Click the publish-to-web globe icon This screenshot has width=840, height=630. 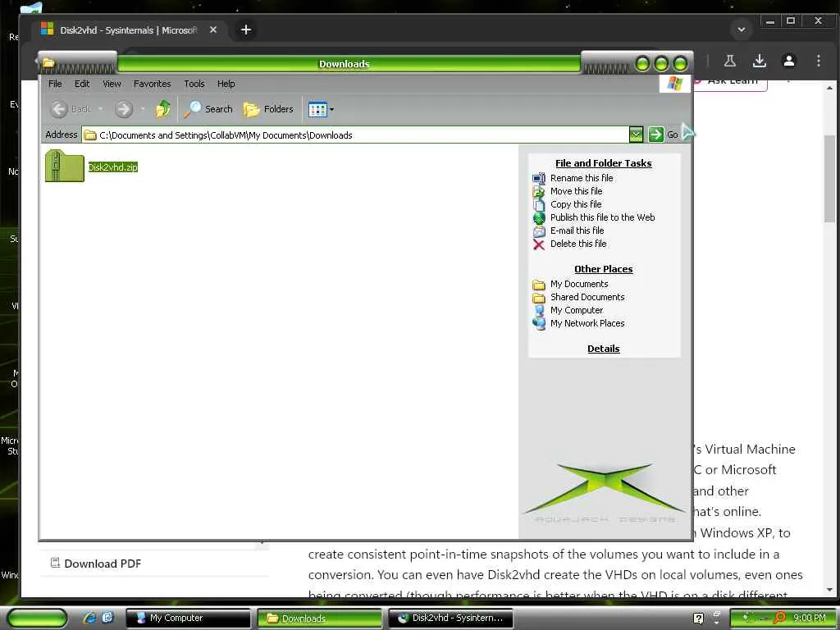click(538, 218)
